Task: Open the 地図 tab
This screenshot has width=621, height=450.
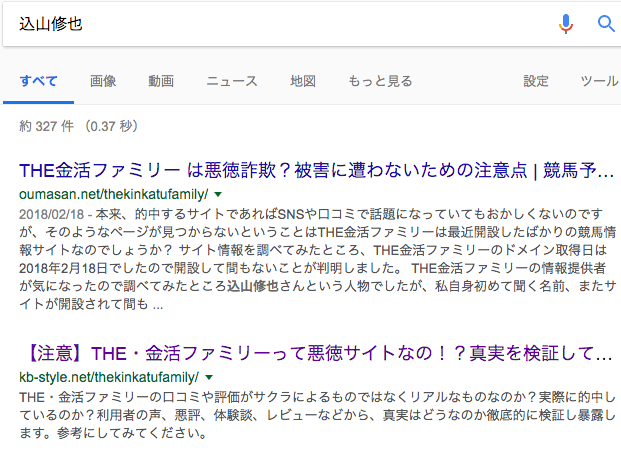Action: 303,81
